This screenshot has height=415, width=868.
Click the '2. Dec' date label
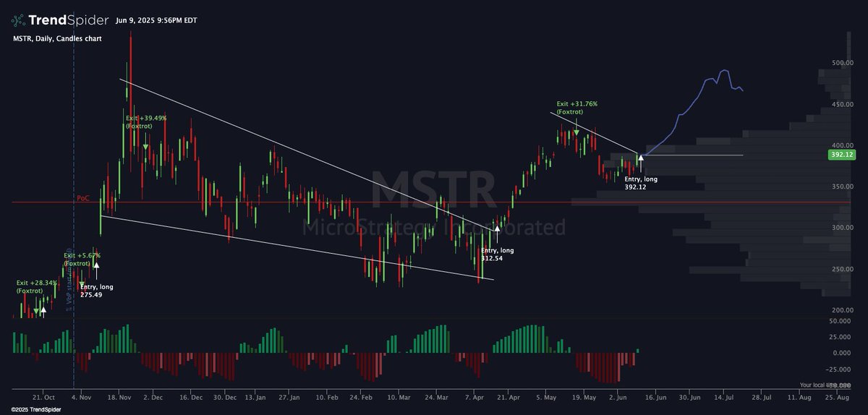point(154,398)
